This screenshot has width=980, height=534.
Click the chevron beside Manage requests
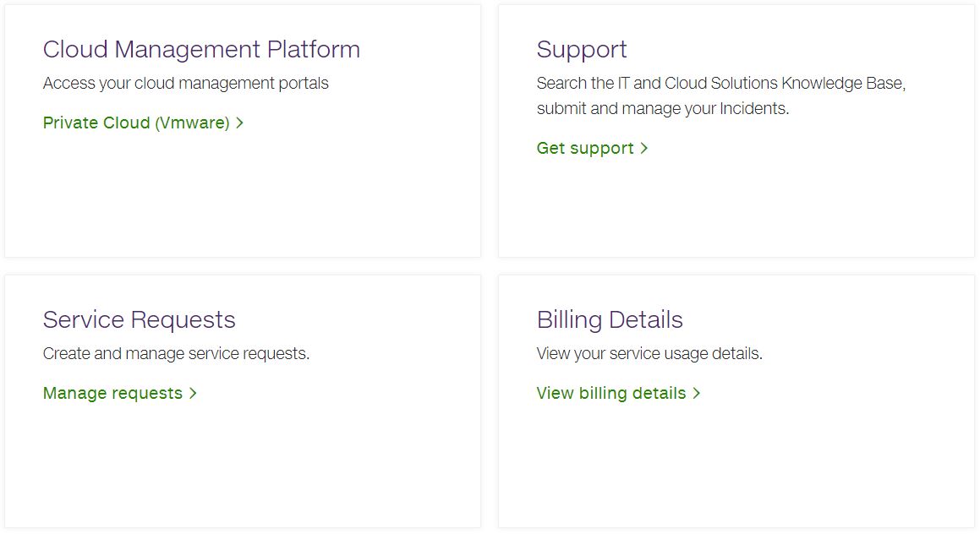point(193,393)
